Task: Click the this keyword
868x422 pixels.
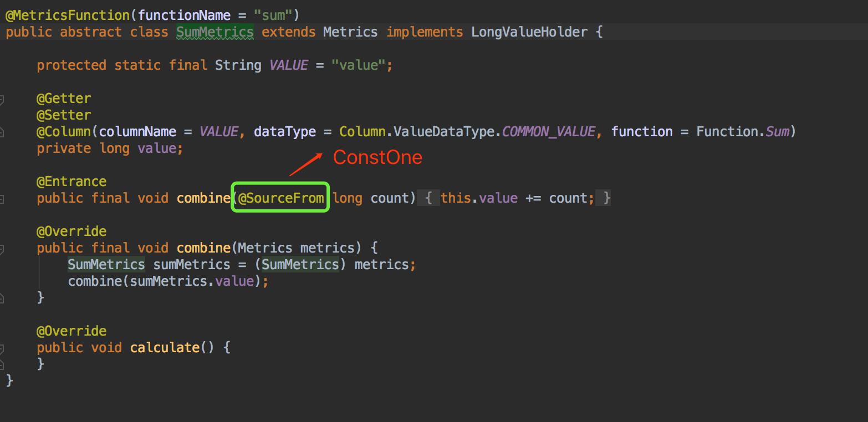Action: (456, 198)
